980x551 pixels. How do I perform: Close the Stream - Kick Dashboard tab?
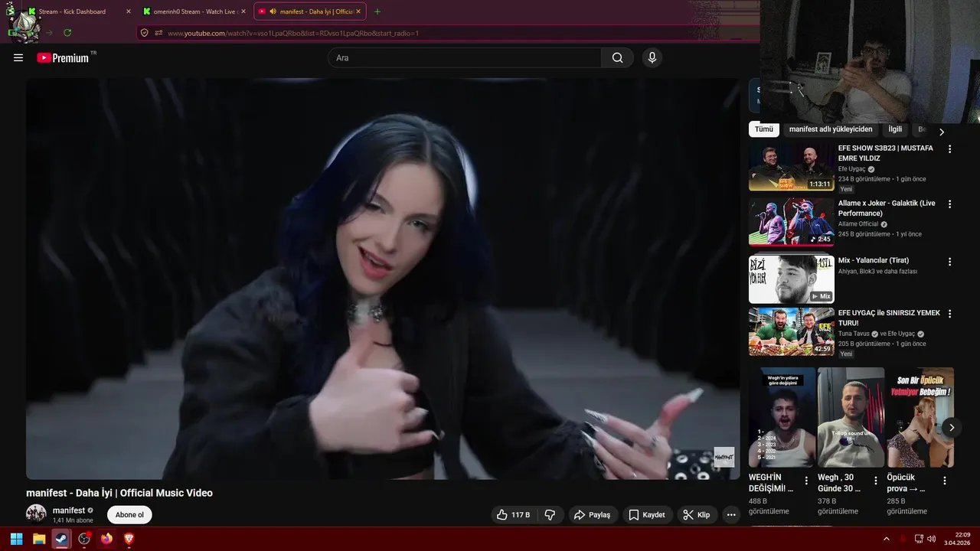point(129,11)
